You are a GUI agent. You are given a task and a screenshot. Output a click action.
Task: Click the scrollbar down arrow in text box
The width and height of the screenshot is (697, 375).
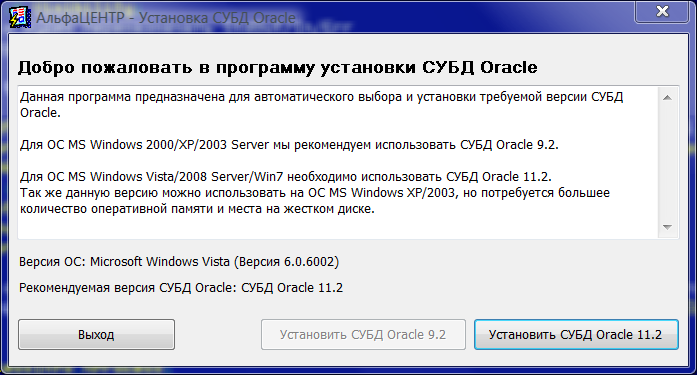pos(667,227)
